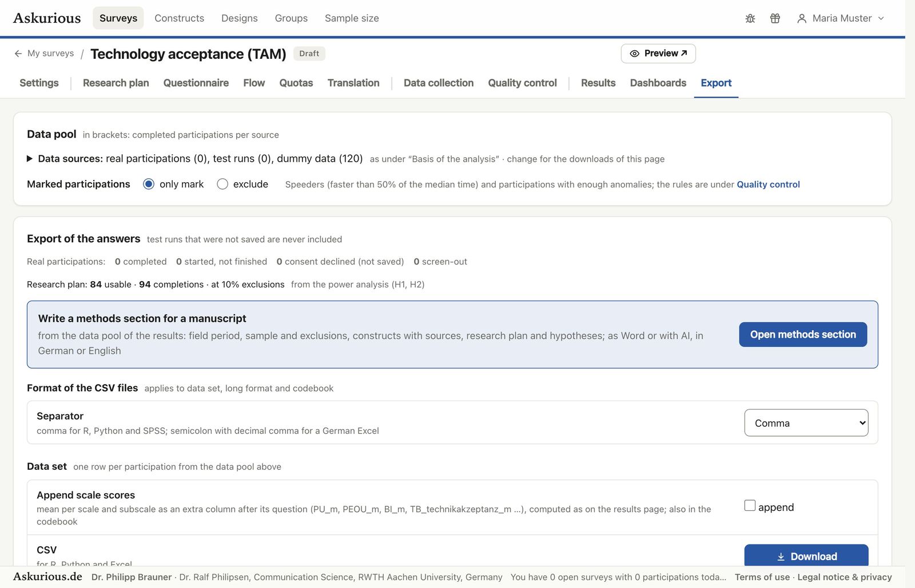Viewport: 915px width, 588px height.
Task: Switch to the Quality control tab
Action: coord(523,83)
